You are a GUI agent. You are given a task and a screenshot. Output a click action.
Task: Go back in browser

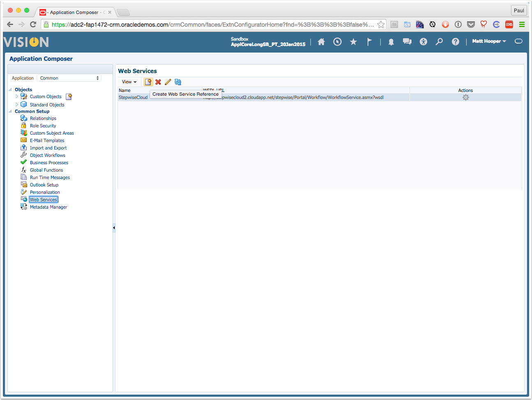click(10, 25)
